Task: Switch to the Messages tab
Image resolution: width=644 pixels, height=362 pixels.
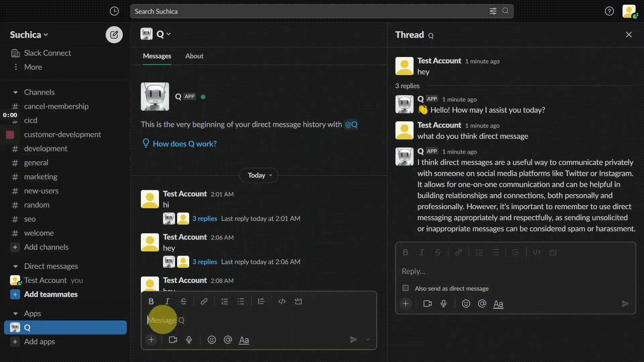Action: click(157, 56)
